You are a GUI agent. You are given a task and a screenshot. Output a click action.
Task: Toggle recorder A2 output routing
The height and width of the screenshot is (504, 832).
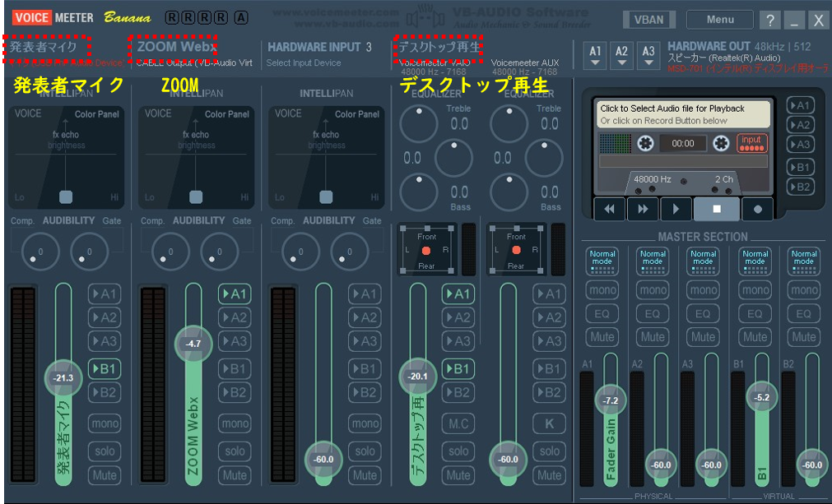click(800, 125)
